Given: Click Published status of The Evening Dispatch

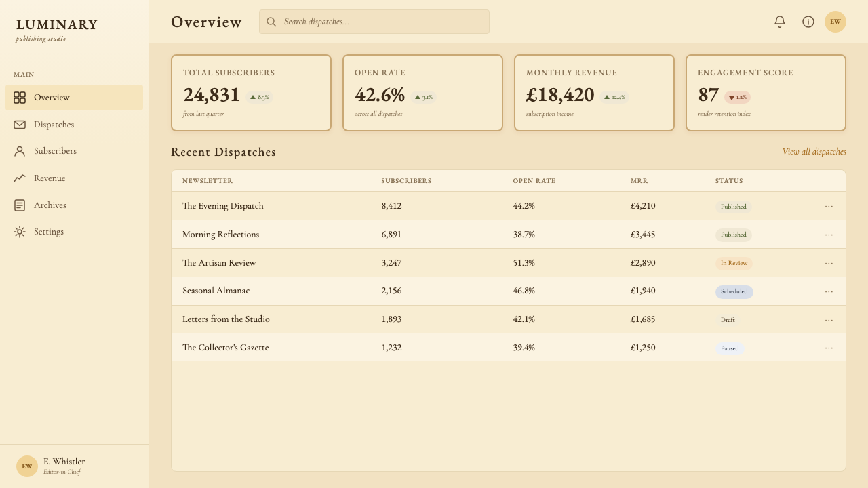Looking at the screenshot, I should [x=734, y=207].
